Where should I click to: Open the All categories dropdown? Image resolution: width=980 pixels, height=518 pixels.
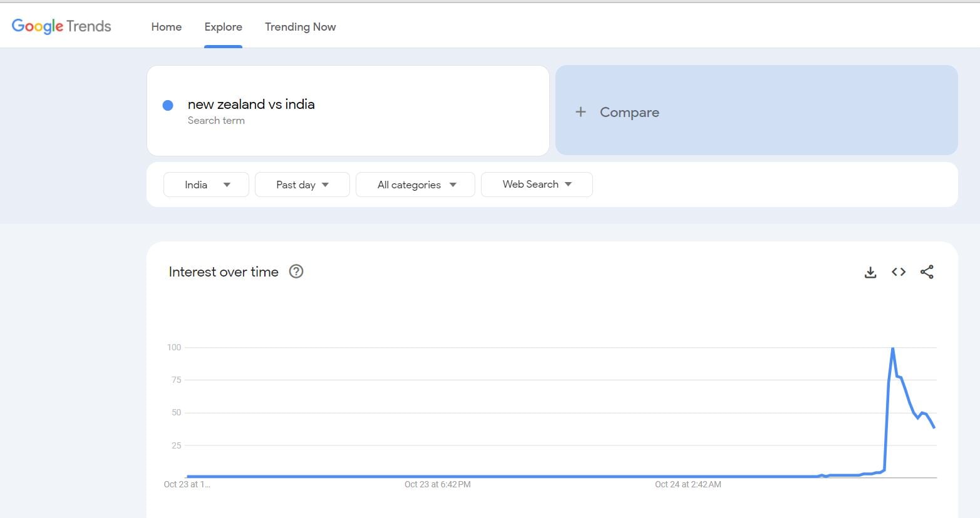(415, 185)
